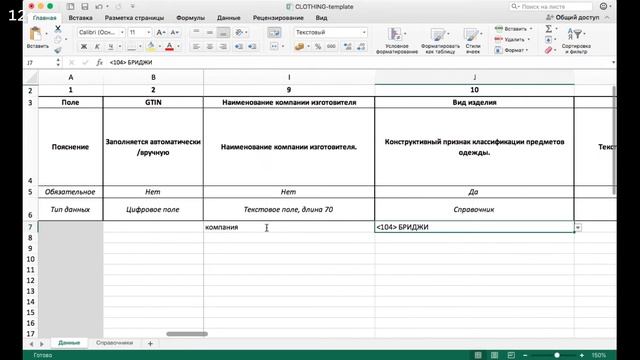The height and width of the screenshot is (360, 640).
Task: Open the Вставка ribbon tab
Action: coord(80,18)
